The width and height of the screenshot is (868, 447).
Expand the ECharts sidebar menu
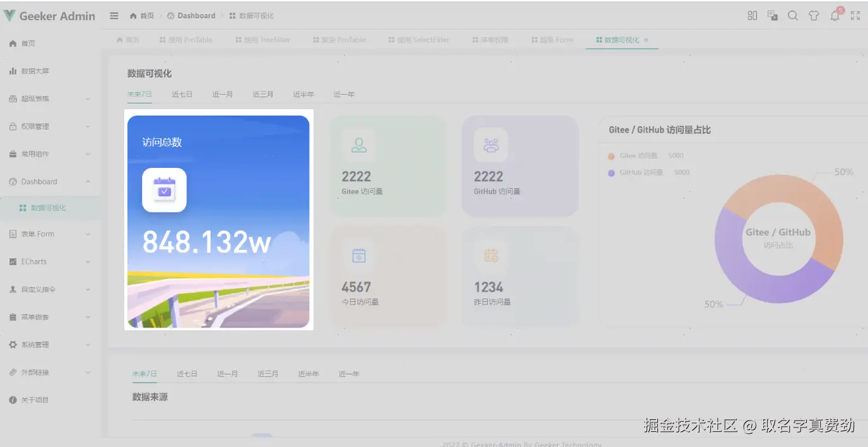coord(50,262)
